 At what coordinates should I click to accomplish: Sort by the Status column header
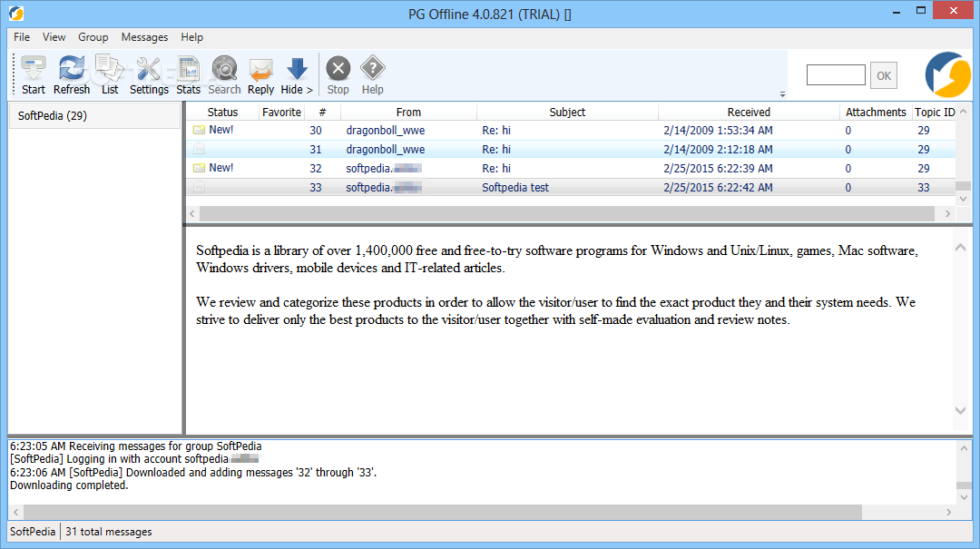pos(222,112)
